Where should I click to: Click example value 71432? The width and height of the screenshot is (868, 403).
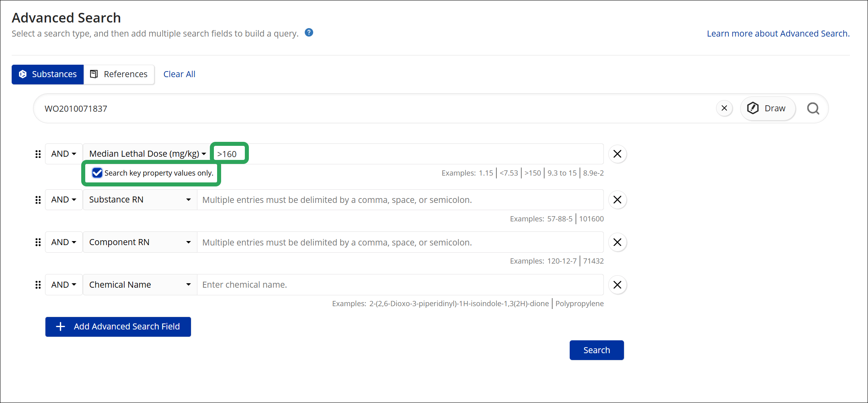[x=593, y=261]
